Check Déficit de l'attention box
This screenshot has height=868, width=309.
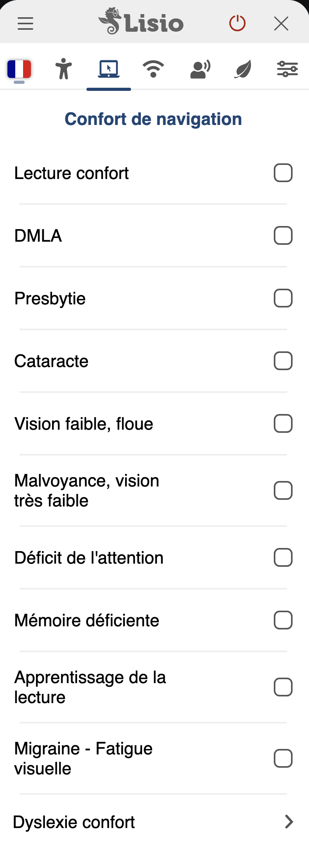tap(283, 558)
